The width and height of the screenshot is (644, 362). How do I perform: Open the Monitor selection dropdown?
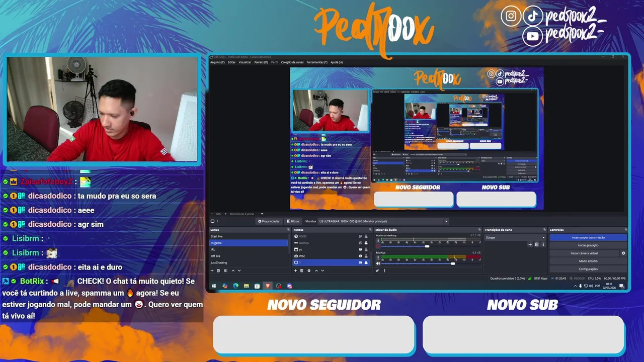(382, 221)
